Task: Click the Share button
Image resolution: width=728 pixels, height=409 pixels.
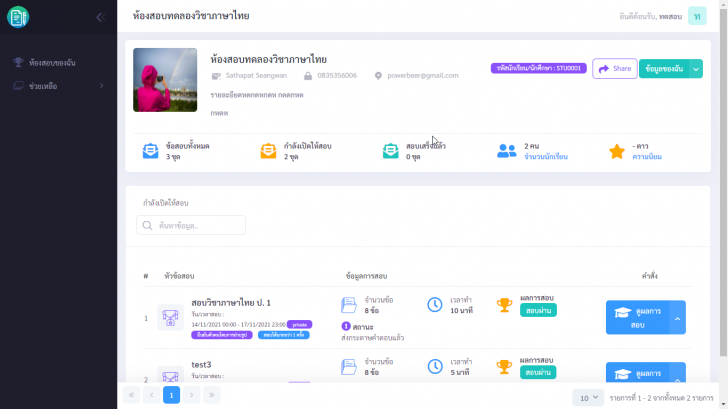Action: click(615, 69)
